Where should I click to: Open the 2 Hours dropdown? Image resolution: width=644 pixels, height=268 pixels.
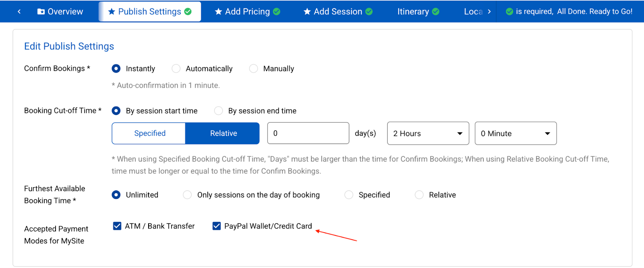point(428,134)
